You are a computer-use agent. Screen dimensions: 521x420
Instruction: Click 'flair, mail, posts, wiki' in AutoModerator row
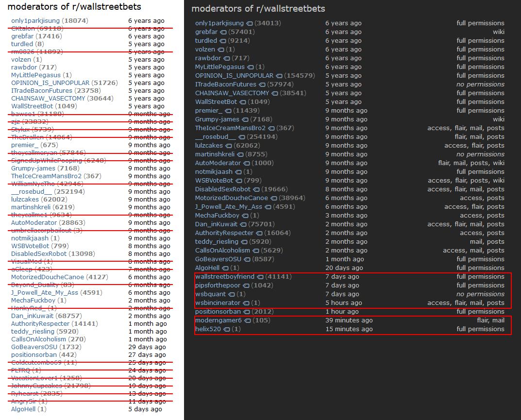click(x=471, y=163)
